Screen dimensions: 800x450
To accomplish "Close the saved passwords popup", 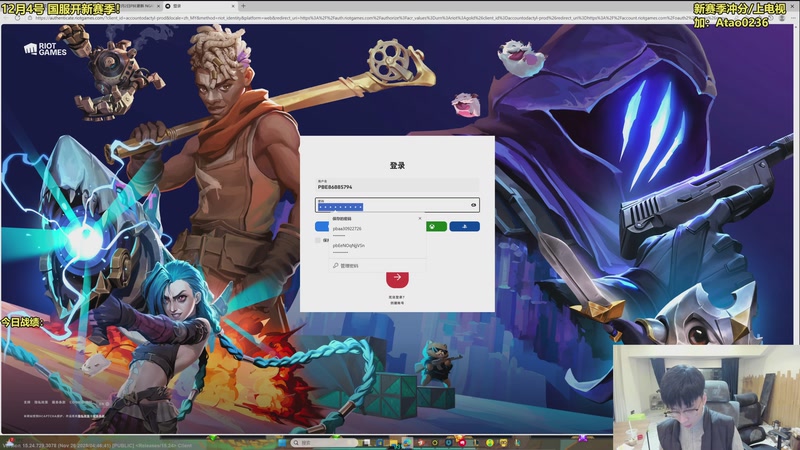I will [x=420, y=218].
